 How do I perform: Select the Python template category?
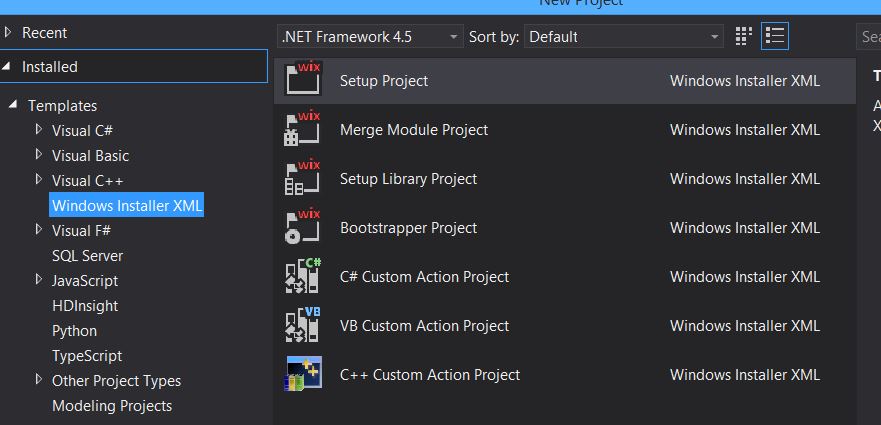[x=75, y=331]
